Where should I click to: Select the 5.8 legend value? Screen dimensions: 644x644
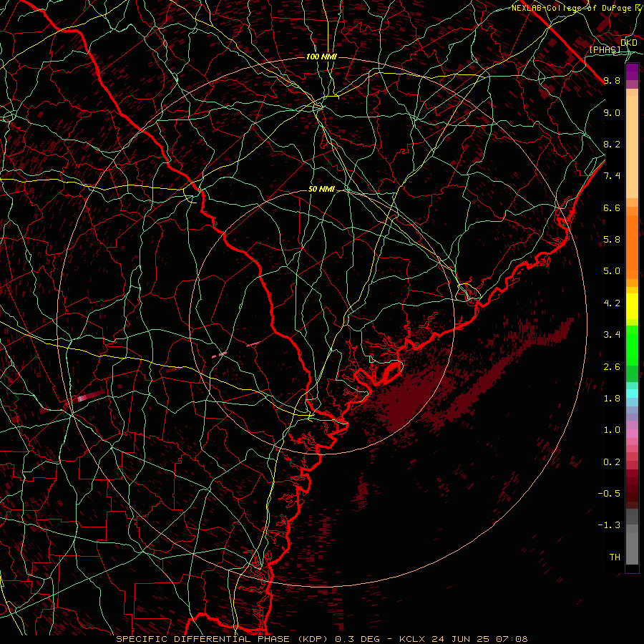612,240
